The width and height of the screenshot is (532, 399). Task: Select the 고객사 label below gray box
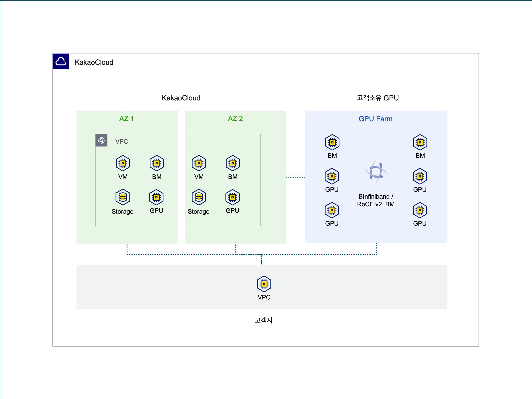[x=264, y=320]
